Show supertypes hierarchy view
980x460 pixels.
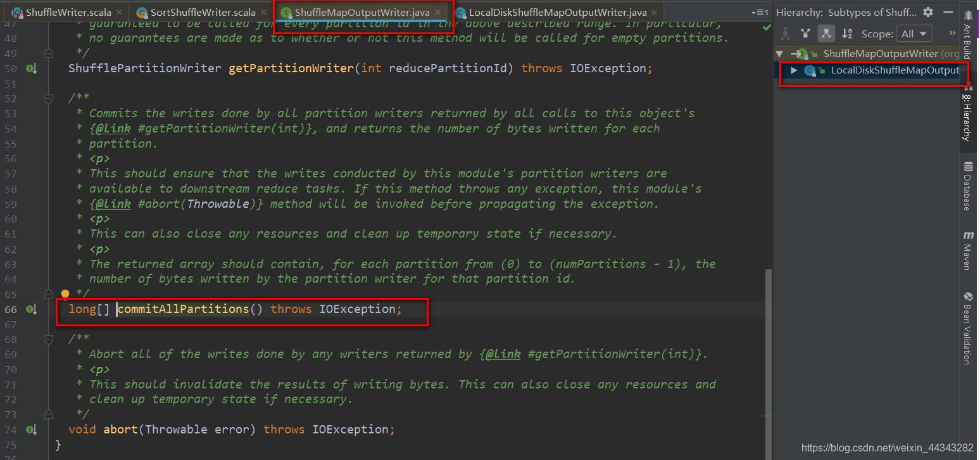805,34
